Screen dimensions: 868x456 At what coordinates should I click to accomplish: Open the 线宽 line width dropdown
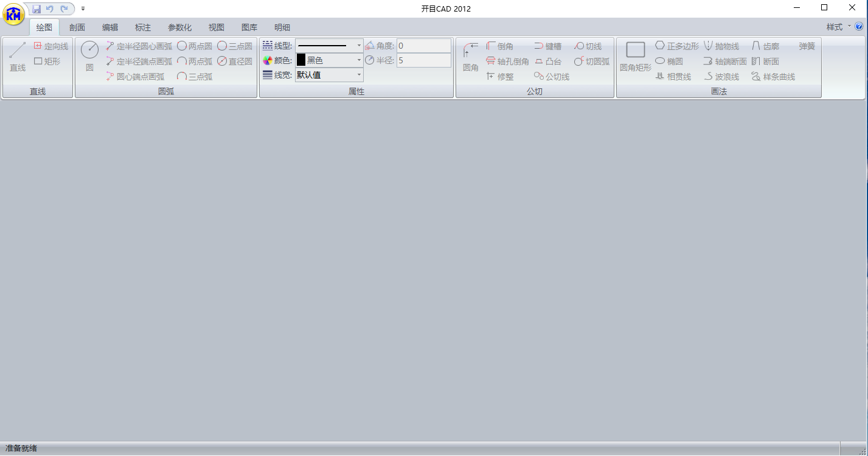[x=359, y=75]
